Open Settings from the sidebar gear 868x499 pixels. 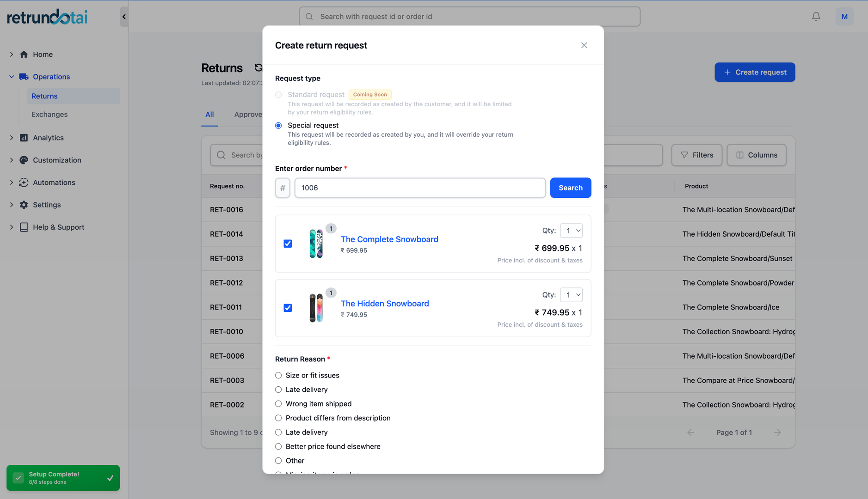(46, 205)
